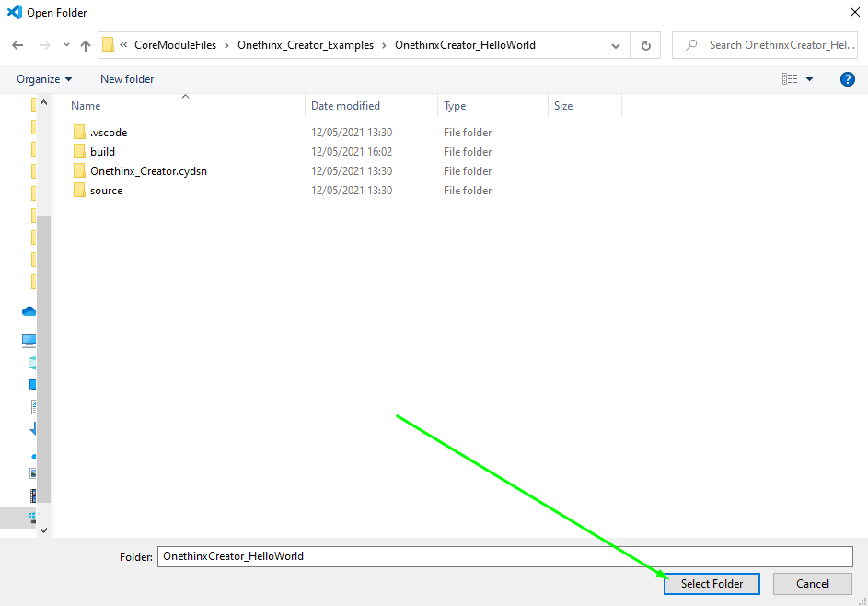Click New folder in the toolbar
Screen dimensions: 868x606
click(127, 79)
